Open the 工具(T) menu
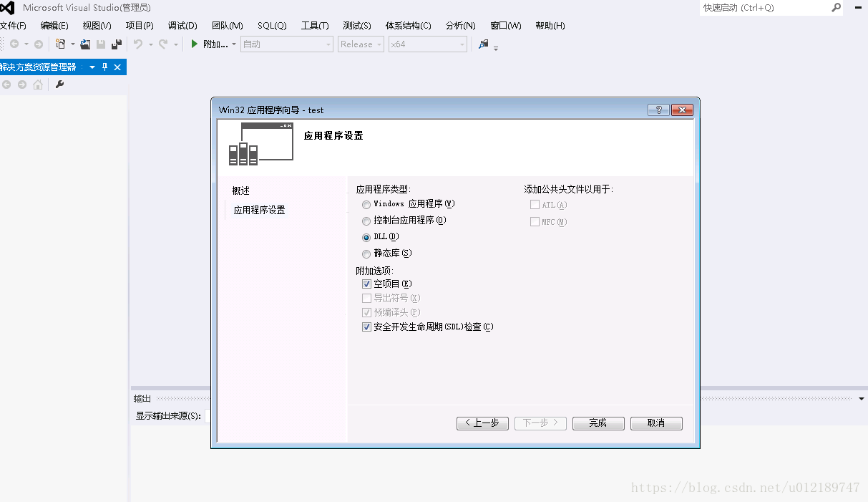The height and width of the screenshot is (502, 868). [315, 25]
